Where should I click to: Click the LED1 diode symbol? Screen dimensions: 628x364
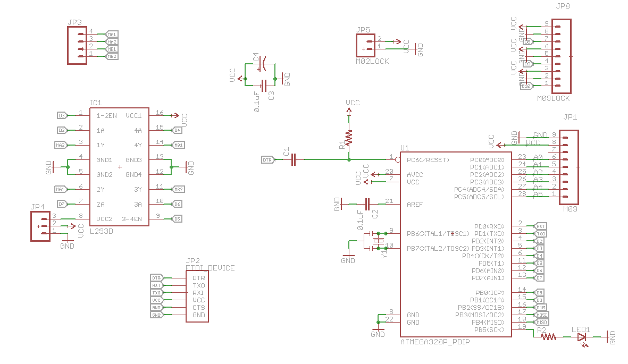tap(581, 336)
